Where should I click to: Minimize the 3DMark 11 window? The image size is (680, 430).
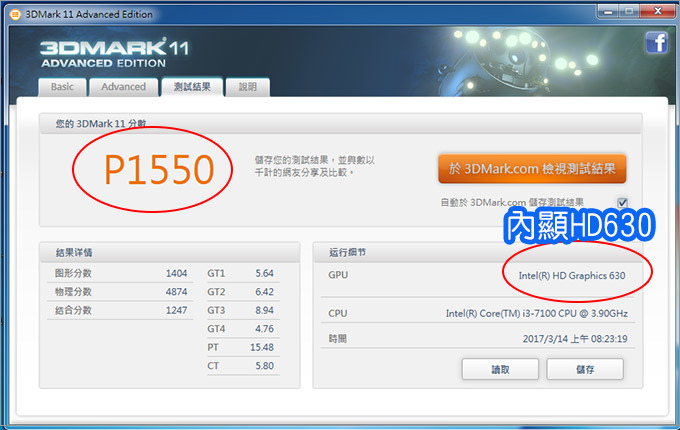point(608,11)
